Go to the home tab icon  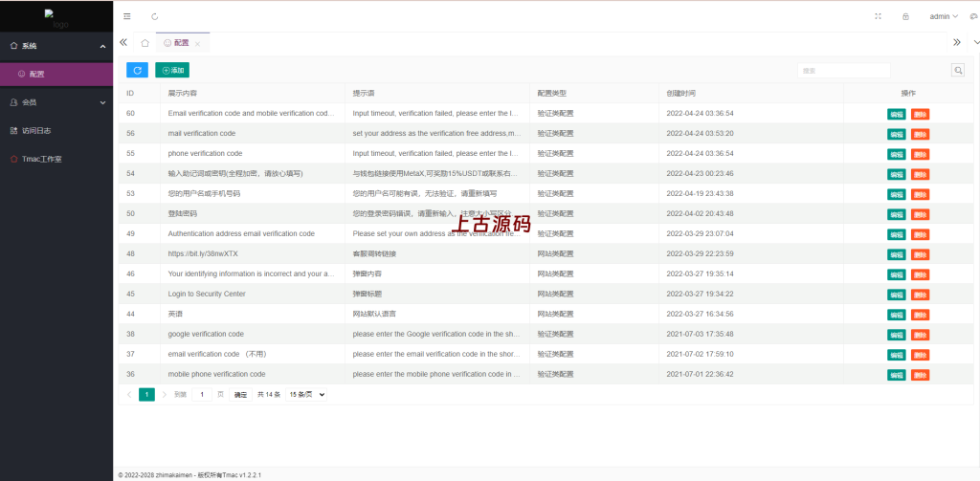(145, 42)
